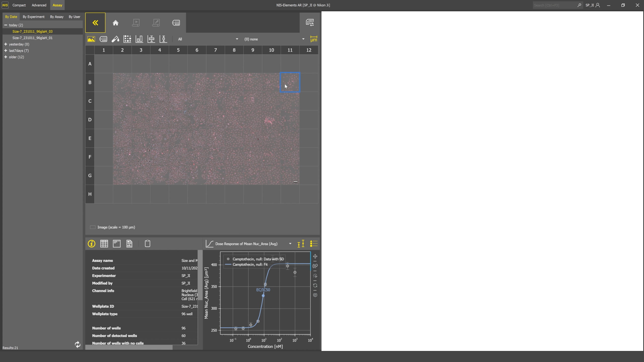This screenshot has width=644, height=362.
Task: Click the info panel vertical scrollbar
Action: tap(200, 275)
